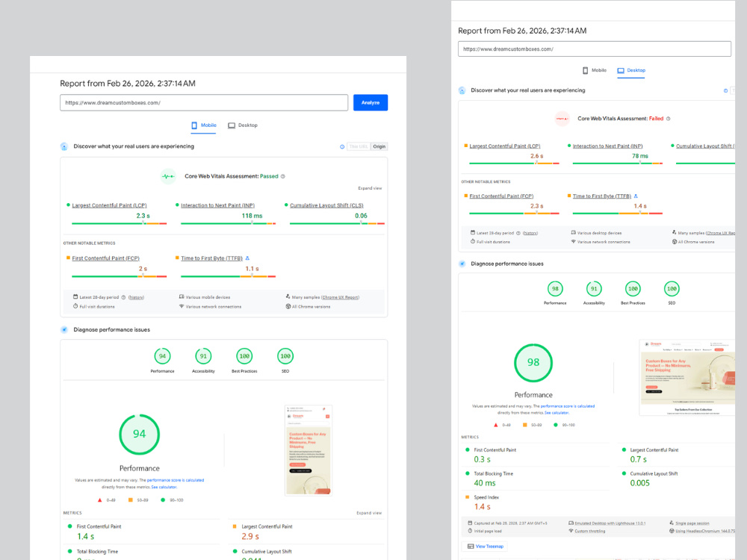
Task: Open history link in left report
Action: coord(136,297)
